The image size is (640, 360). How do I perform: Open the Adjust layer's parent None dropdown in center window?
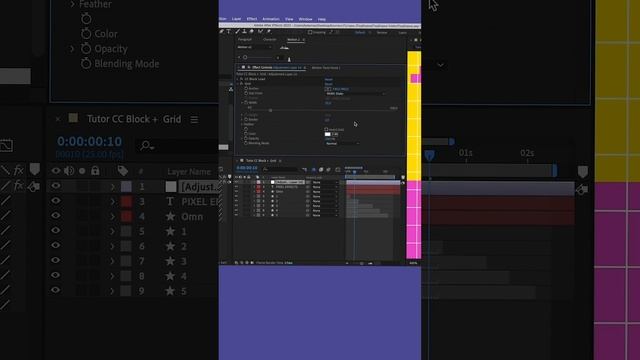[x=325, y=182]
